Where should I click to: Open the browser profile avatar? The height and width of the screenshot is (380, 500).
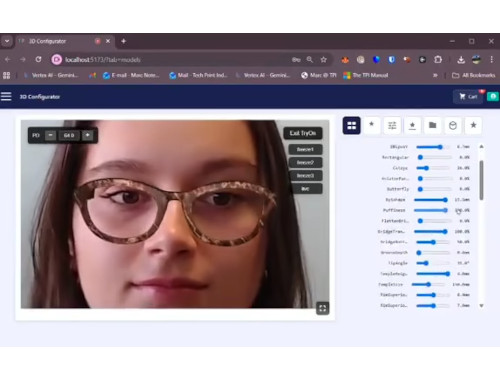click(x=477, y=60)
